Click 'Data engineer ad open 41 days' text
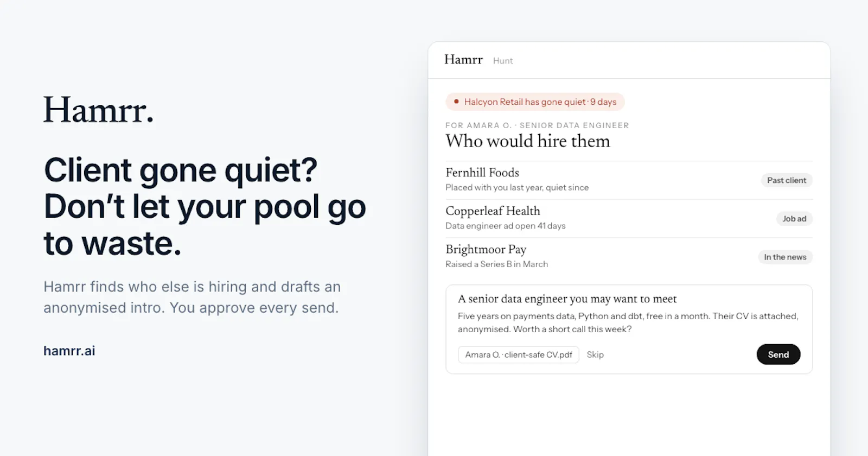The height and width of the screenshot is (456, 868). click(x=506, y=226)
